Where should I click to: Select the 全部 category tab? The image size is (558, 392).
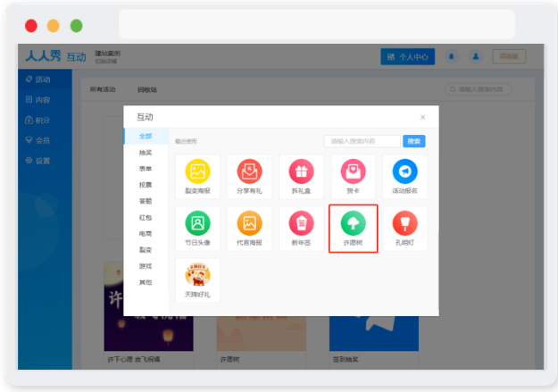[146, 136]
